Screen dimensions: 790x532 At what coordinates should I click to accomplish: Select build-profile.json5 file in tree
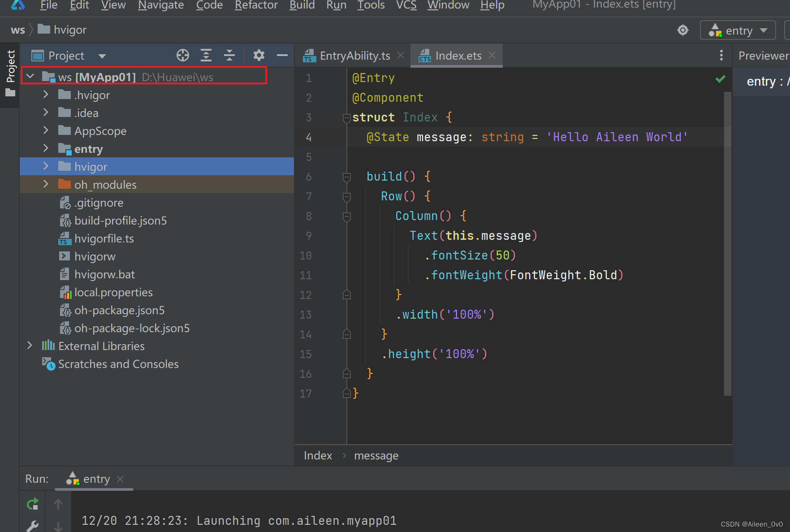[120, 221]
